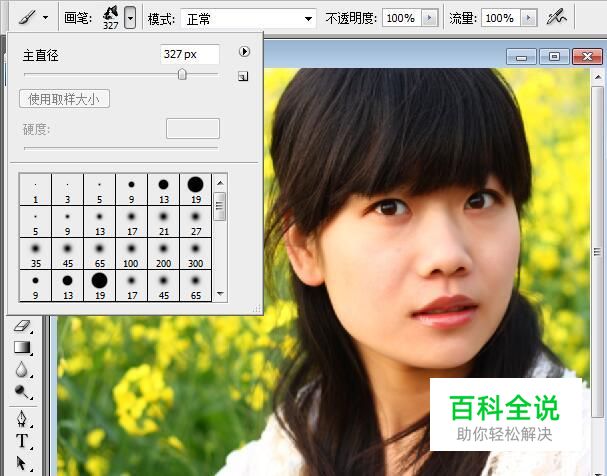Expand the tool preset dropdown arrow
Image resolution: width=607 pixels, height=476 pixels.
pos(46,17)
